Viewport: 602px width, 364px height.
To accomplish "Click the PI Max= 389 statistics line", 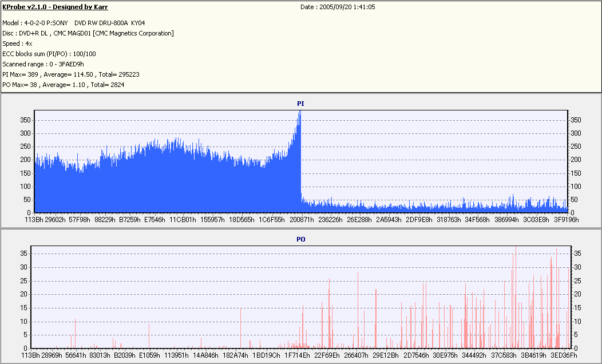I will [71, 74].
